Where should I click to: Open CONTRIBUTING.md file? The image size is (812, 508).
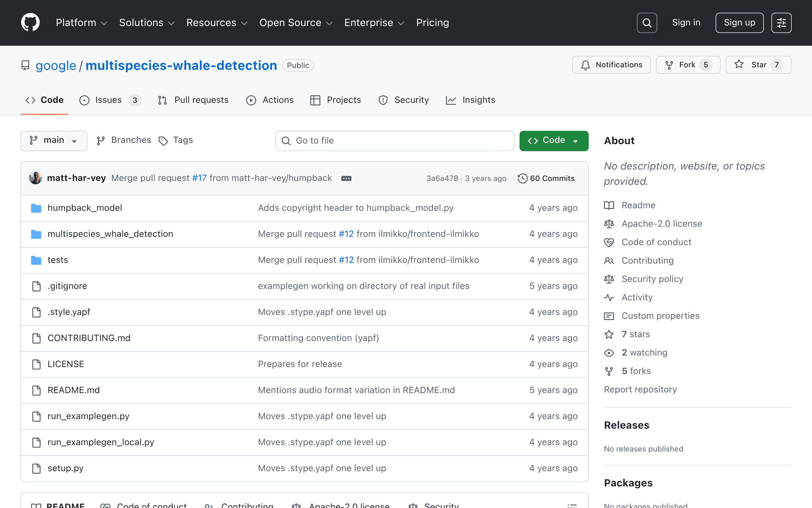point(89,338)
